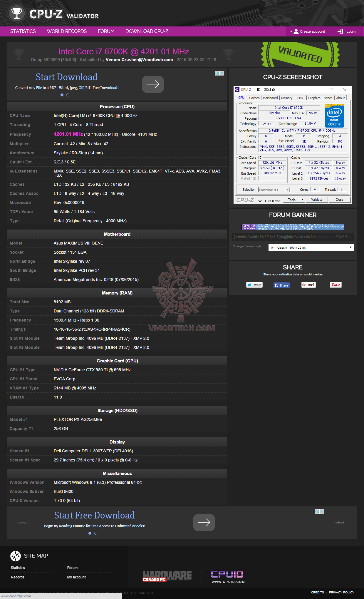
Task: Click the arrow button in Start Free Download ad
Action: click(204, 522)
